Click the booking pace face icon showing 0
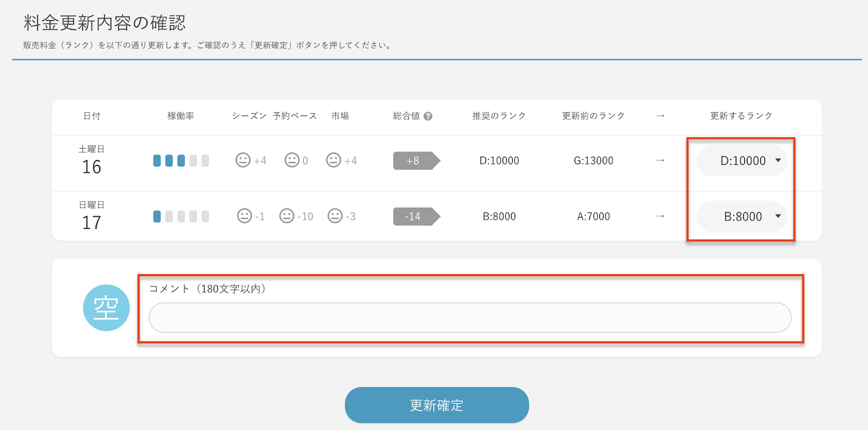Image resolution: width=868 pixels, height=430 pixels. [x=292, y=160]
